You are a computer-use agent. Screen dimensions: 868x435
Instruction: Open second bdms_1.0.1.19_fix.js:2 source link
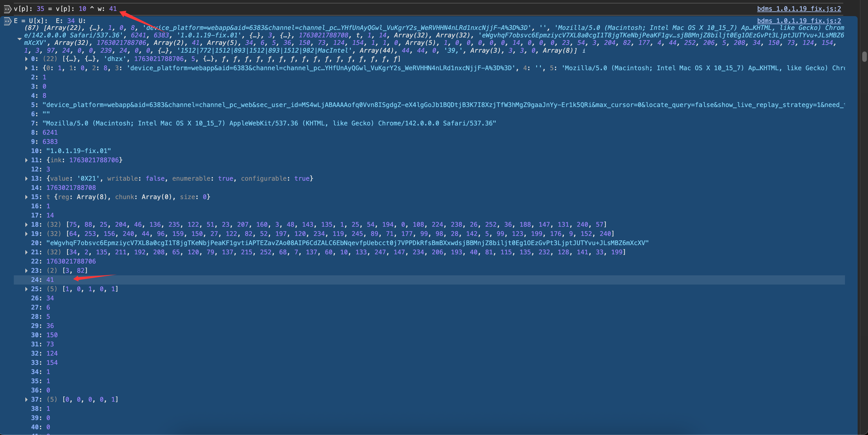[799, 21]
